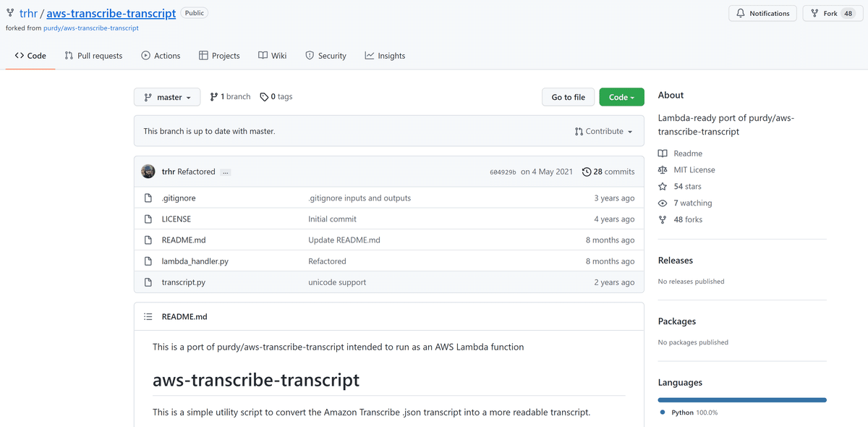Click the book icon beside Readme
The height and width of the screenshot is (427, 868).
tap(663, 153)
